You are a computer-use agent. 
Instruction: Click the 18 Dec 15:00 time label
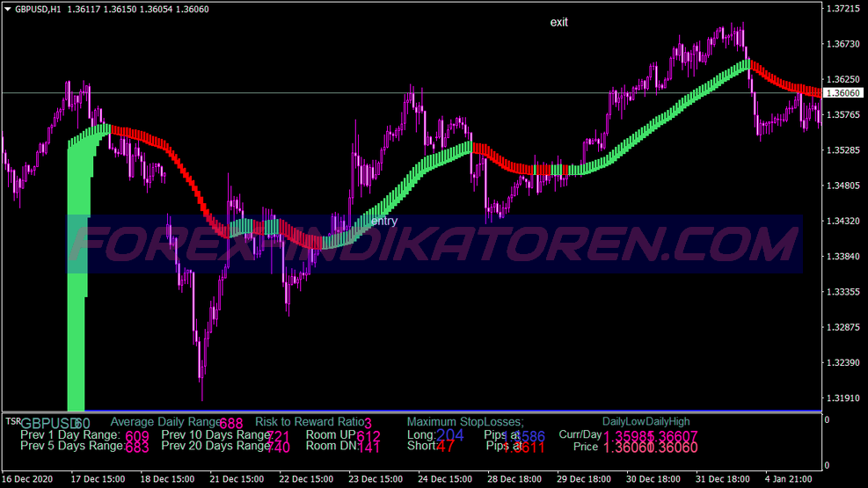coord(167,479)
